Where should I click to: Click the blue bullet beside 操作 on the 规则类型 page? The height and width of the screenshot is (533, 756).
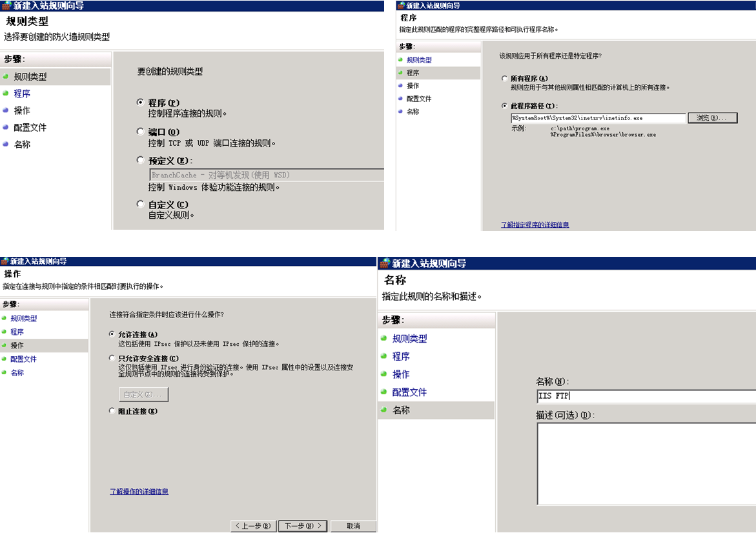click(6, 110)
